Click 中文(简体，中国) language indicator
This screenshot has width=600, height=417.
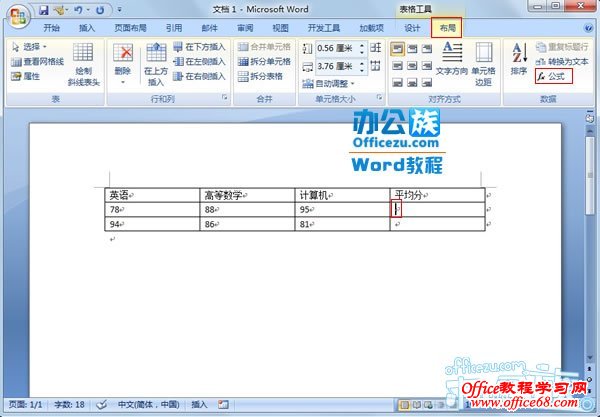(148, 404)
